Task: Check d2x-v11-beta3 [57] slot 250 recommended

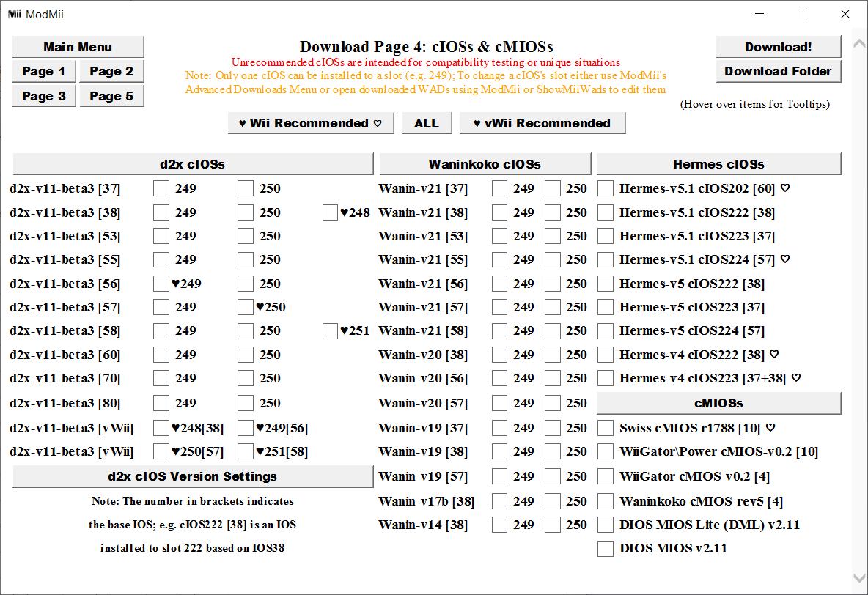Action: (246, 306)
